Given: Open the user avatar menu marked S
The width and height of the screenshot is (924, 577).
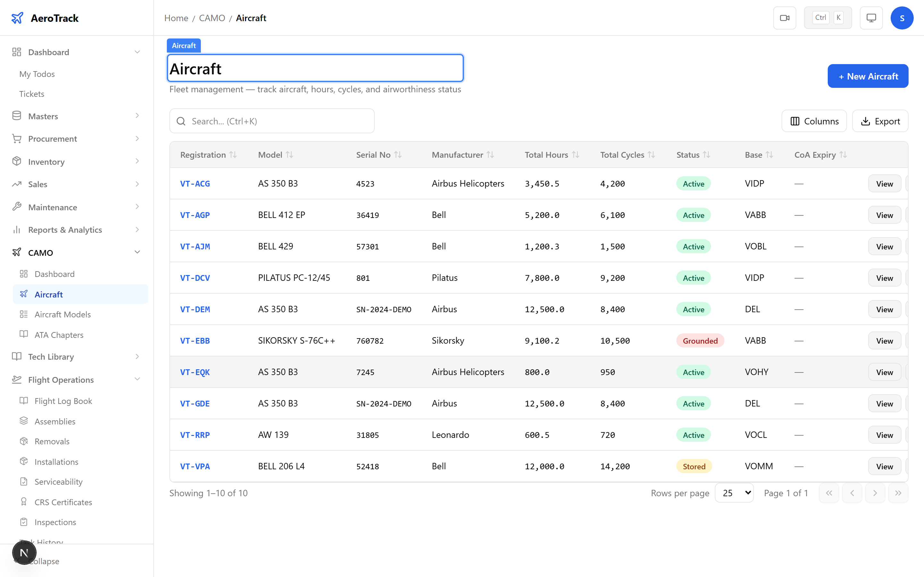Looking at the screenshot, I should coord(902,18).
